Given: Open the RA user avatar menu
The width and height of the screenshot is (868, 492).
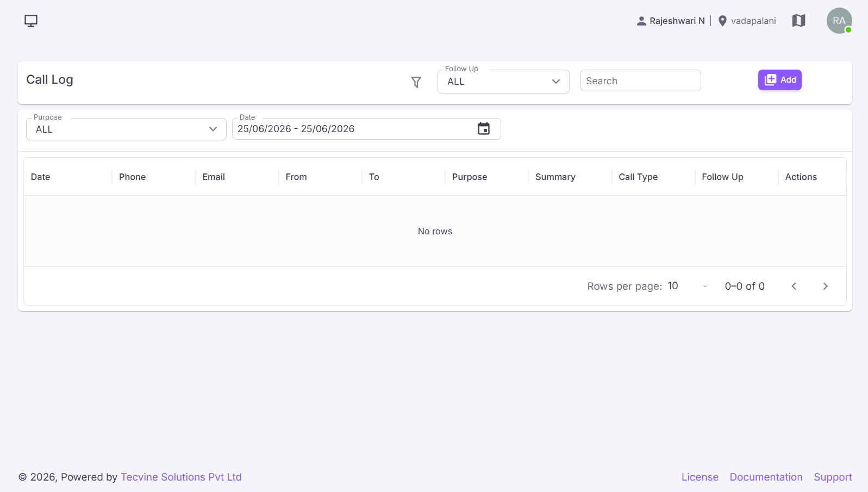Looking at the screenshot, I should (839, 21).
